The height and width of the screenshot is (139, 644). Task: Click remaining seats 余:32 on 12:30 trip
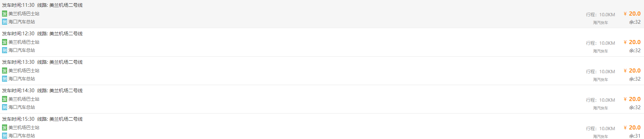click(635, 51)
